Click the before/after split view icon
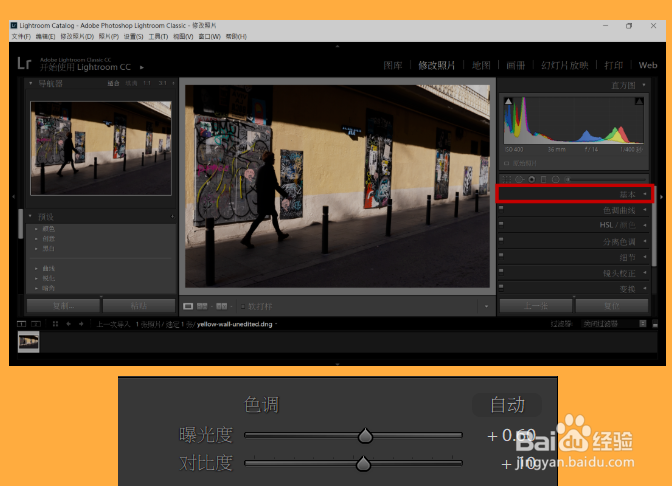 pyautogui.click(x=222, y=306)
